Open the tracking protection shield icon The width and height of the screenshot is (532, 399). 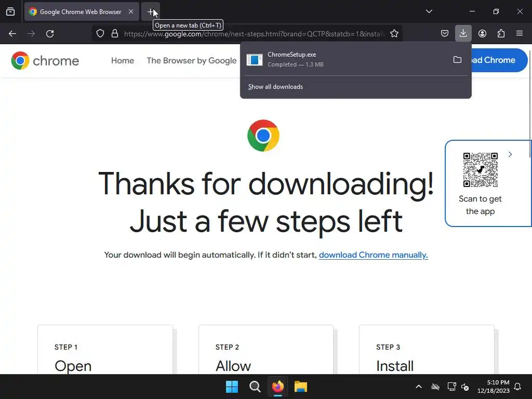[100, 34]
